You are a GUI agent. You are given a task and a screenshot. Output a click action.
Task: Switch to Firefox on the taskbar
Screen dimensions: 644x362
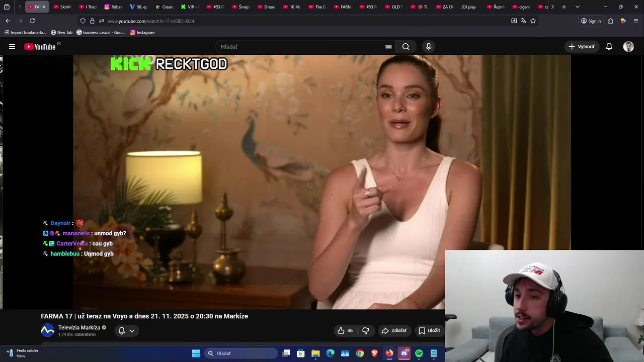coord(389,353)
